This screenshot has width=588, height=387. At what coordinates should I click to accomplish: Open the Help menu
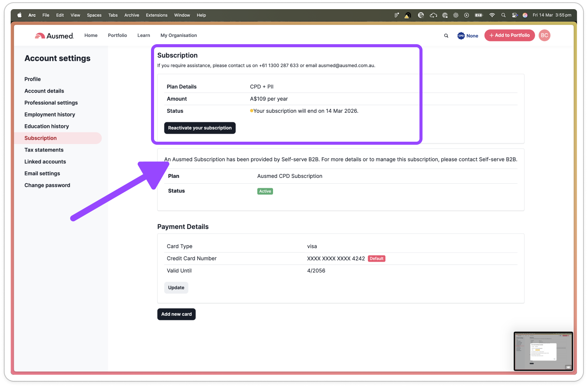tap(201, 15)
